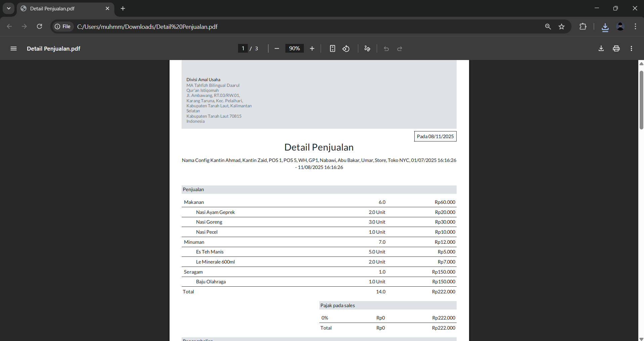Open the PDF sidebar menu

click(13, 49)
